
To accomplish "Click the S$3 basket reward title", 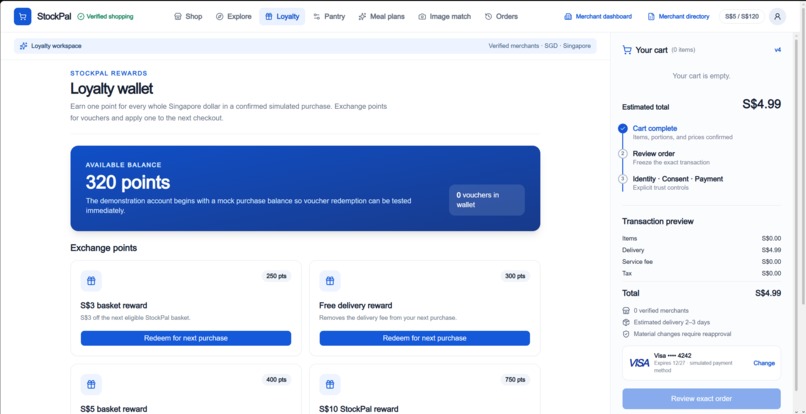I will pyautogui.click(x=114, y=305).
